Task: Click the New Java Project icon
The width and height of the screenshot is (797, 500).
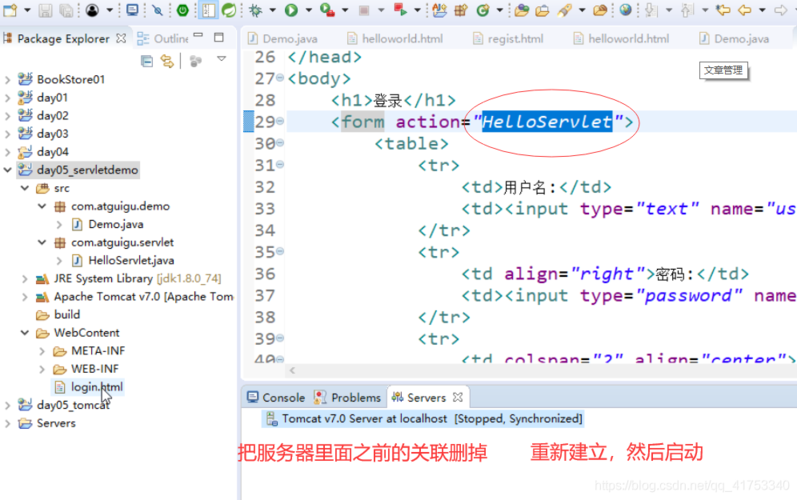Action: (439, 10)
